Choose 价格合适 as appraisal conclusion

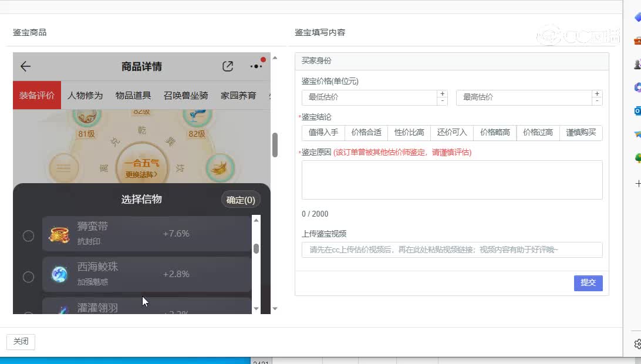[366, 133]
